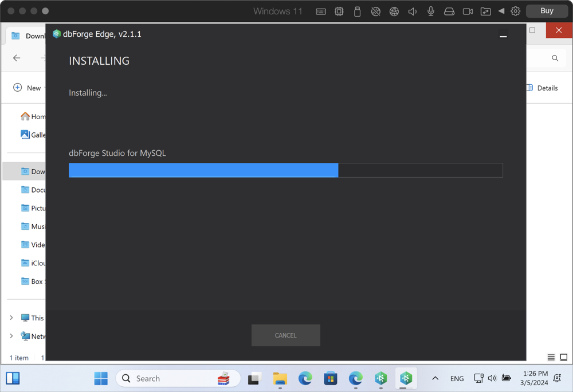Open the hard disk icon in Parallels toolbar
573x392 pixels.
[449, 11]
